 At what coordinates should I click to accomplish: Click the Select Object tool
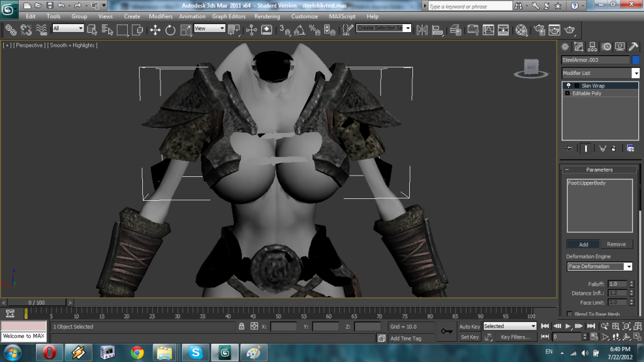point(91,30)
